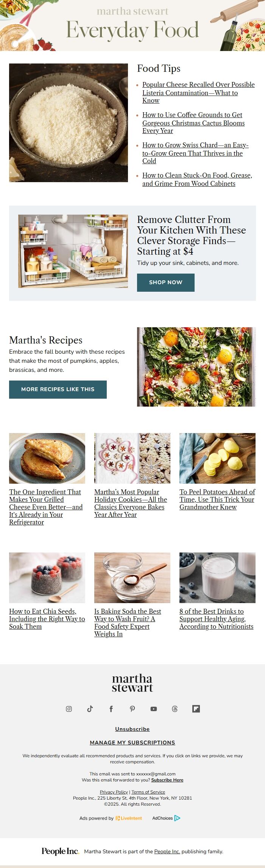Open the coffee grounds Christmas cactus link
Image resolution: width=265 pixels, height=868 pixels.
click(193, 123)
